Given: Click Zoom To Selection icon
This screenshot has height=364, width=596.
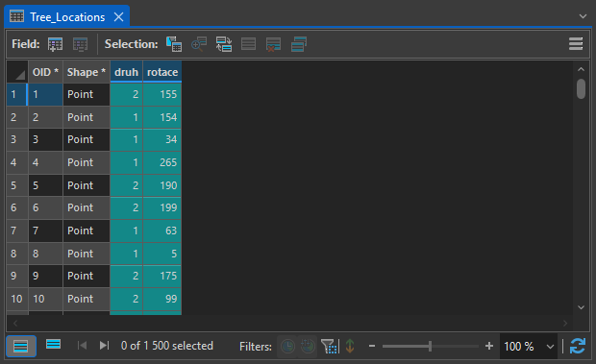Looking at the screenshot, I should pyautogui.click(x=199, y=44).
